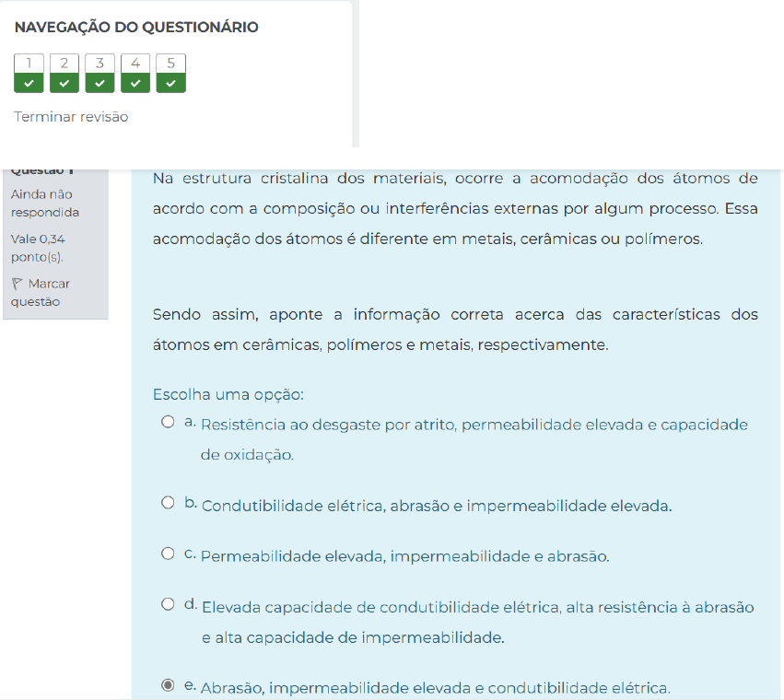Click selected radio option e
Screen dimensions: 784x700
coord(168,685)
